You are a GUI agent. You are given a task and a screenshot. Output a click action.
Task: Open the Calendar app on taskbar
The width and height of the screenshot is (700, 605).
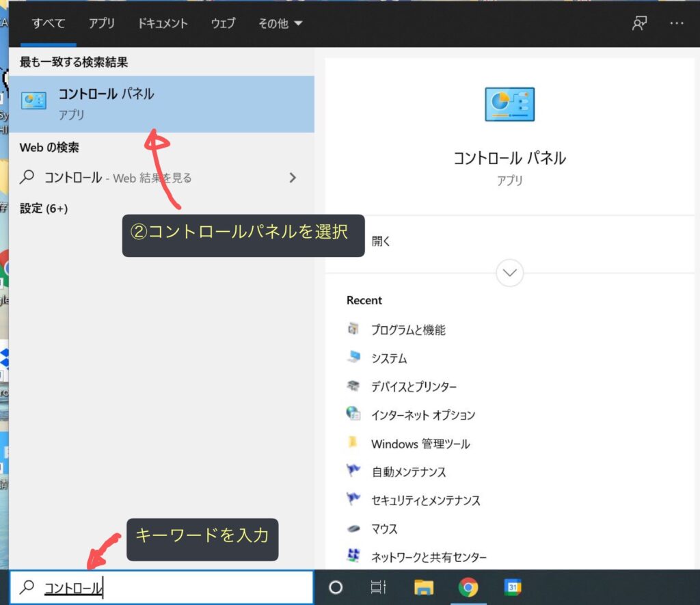coord(513,587)
